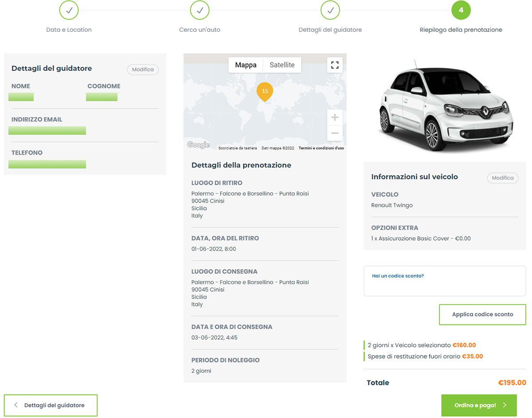Click the pickup date 01-06-2022, 8:00

click(x=214, y=249)
